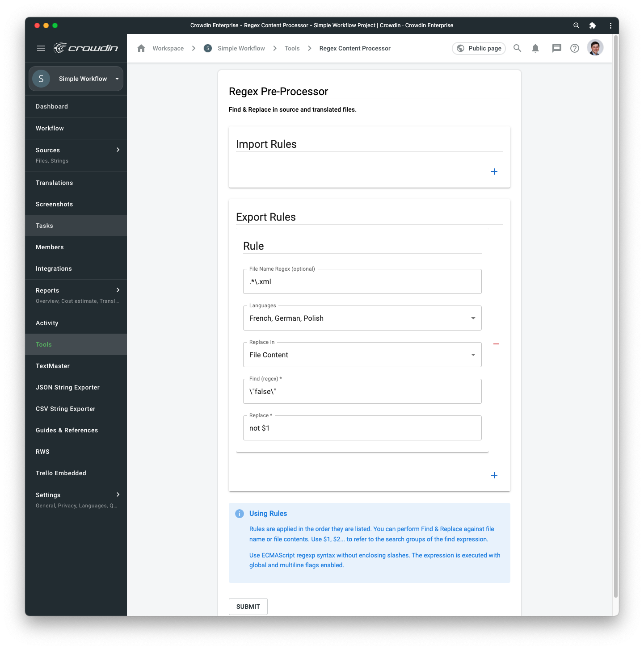Image resolution: width=644 pixels, height=649 pixels.
Task: Open Screenshots in sidebar
Action: [x=76, y=204]
